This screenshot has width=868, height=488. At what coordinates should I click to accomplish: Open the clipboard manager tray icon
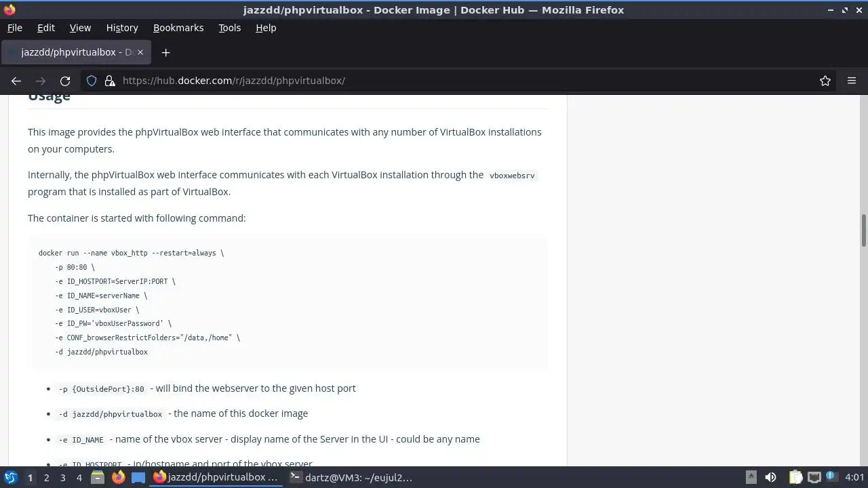795,478
